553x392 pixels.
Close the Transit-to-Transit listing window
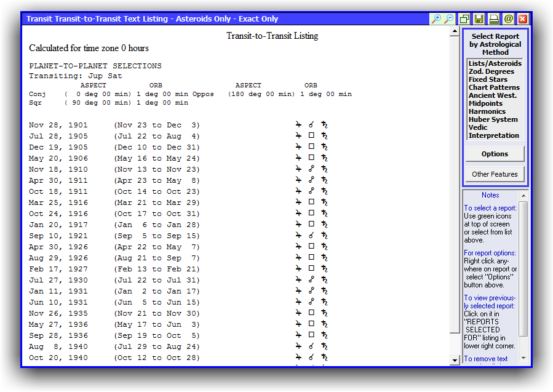[523, 18]
